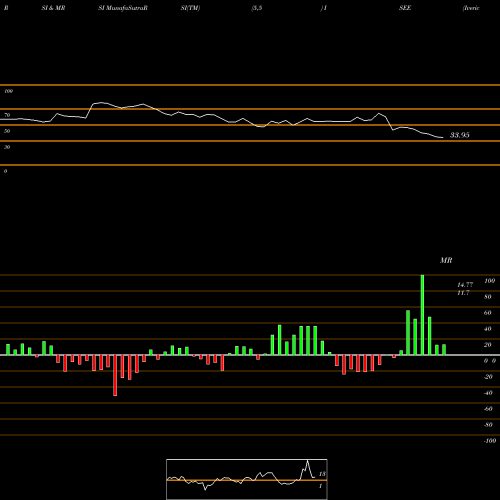Click the RSI value 33.95
This screenshot has width=500, height=500.
point(460,135)
